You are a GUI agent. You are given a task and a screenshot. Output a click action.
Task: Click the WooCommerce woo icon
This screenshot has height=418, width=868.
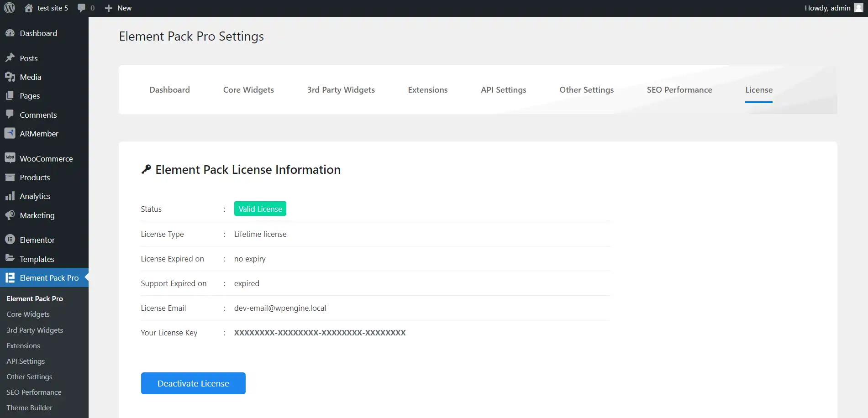[10, 158]
